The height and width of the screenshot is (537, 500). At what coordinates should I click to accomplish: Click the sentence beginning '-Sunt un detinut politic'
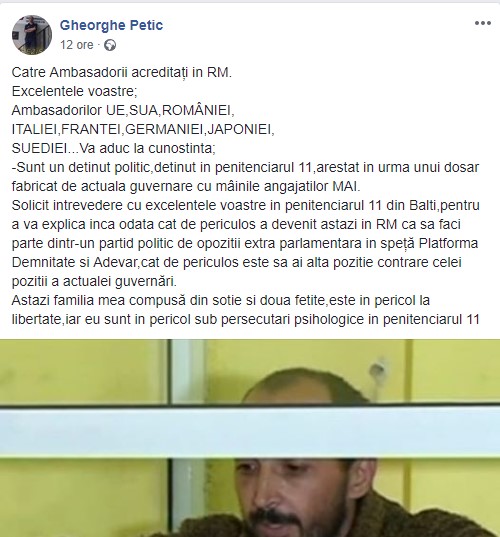pos(245,167)
